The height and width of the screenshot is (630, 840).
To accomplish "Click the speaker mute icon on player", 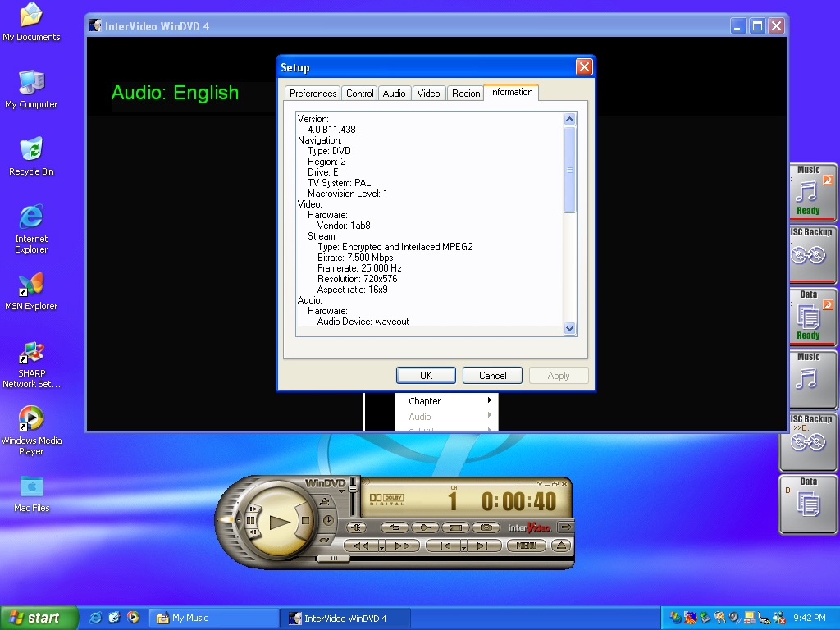I will pyautogui.click(x=357, y=527).
